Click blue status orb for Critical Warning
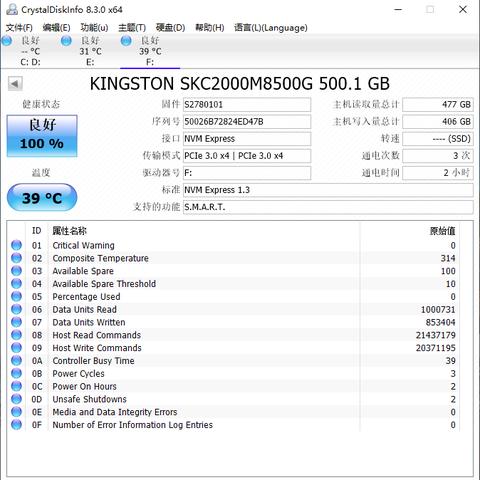The image size is (480, 480). point(16,245)
